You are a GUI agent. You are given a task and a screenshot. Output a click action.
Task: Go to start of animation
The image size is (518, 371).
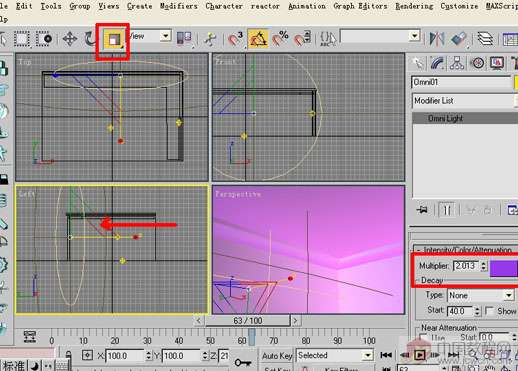[x=386, y=355]
